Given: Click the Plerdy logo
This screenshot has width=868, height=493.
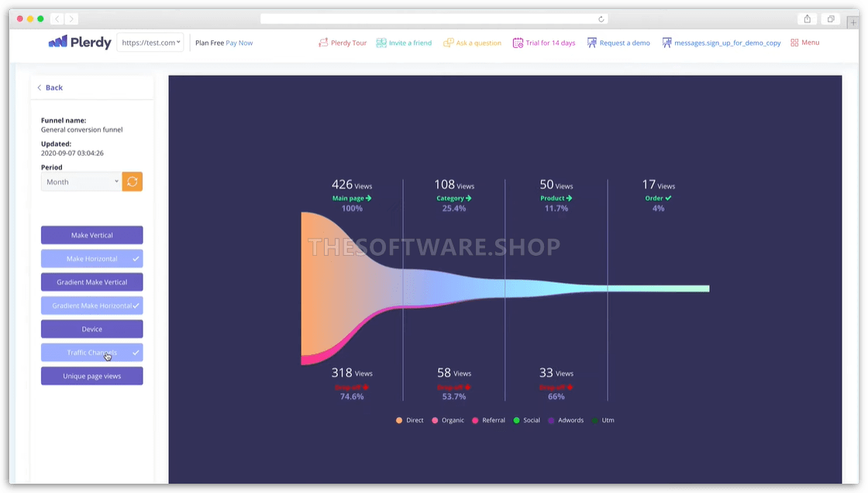Looking at the screenshot, I should tap(80, 43).
